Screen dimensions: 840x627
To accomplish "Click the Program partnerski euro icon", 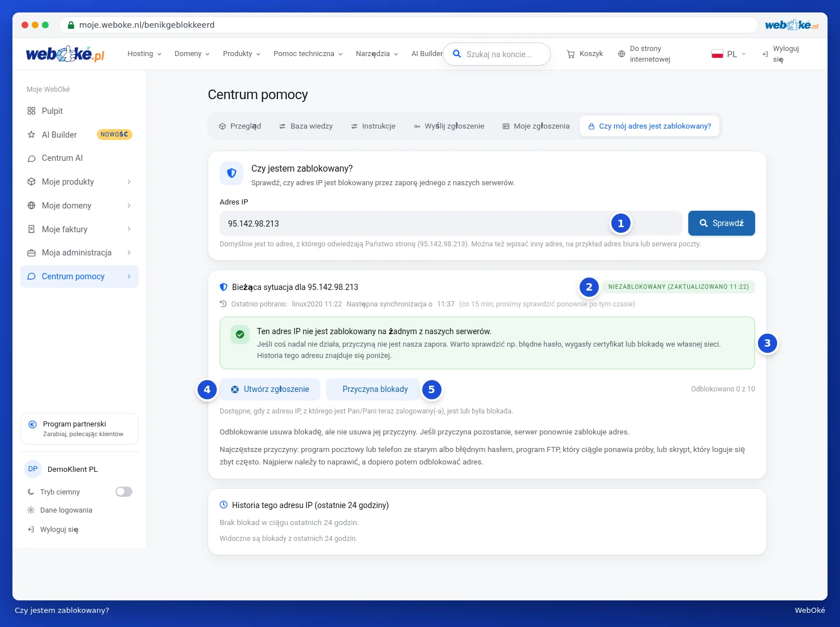I will point(32,424).
